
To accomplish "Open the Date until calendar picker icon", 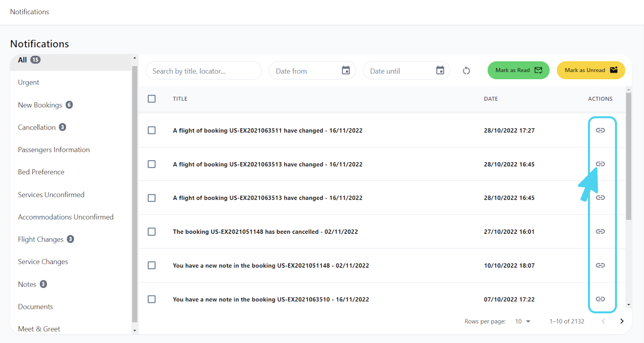I will point(440,71).
